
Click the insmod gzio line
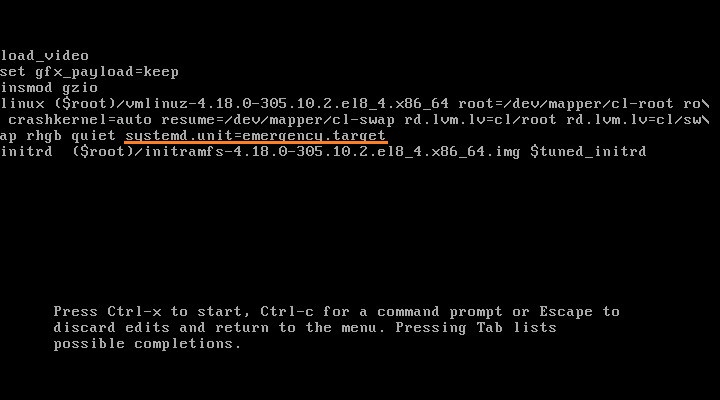pos(49,88)
